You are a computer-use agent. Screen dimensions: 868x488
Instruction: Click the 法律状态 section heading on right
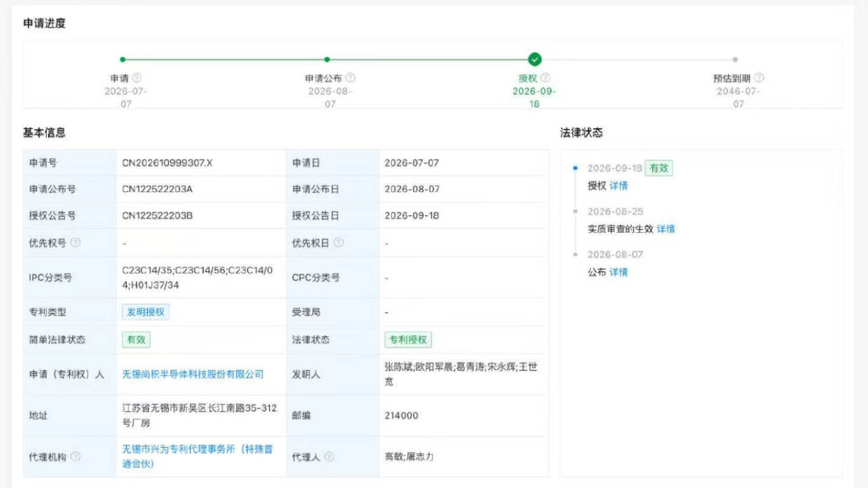pos(581,133)
